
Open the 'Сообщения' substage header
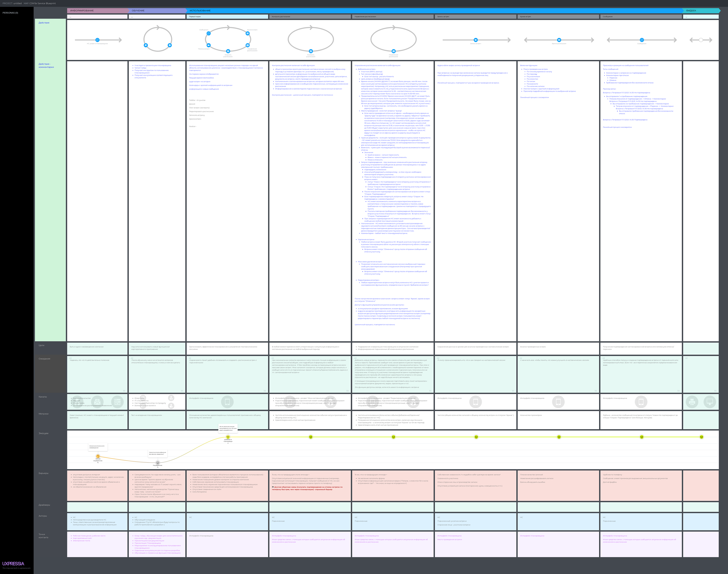click(x=641, y=16)
